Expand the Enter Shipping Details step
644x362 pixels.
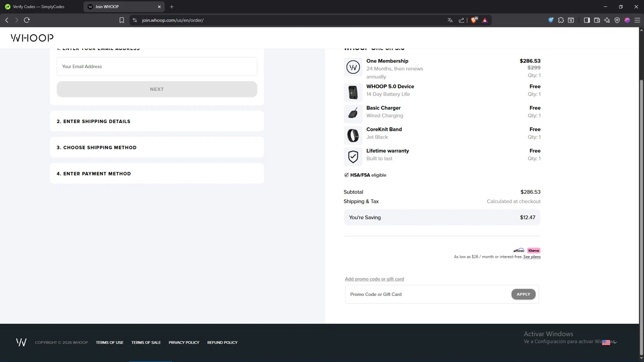click(157, 121)
